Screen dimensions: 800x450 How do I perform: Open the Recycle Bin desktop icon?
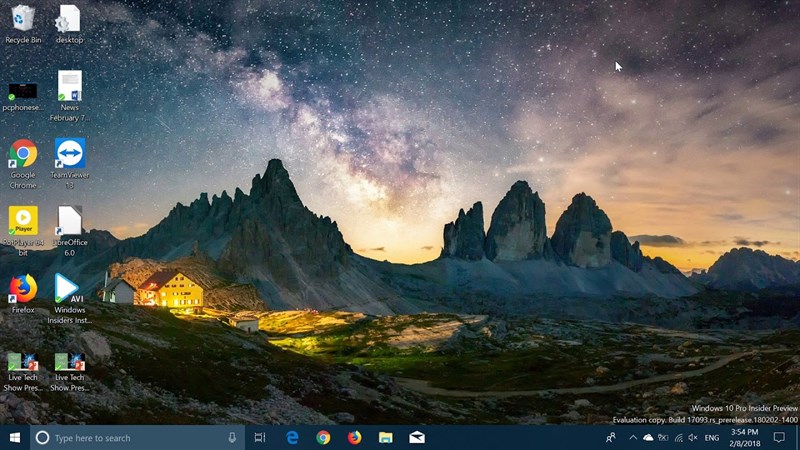coord(22,24)
